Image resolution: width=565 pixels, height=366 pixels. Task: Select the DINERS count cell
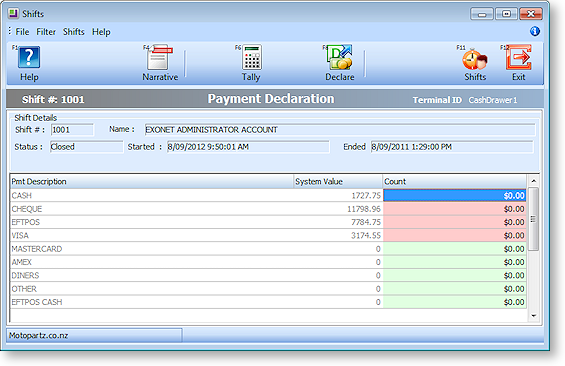(x=454, y=275)
